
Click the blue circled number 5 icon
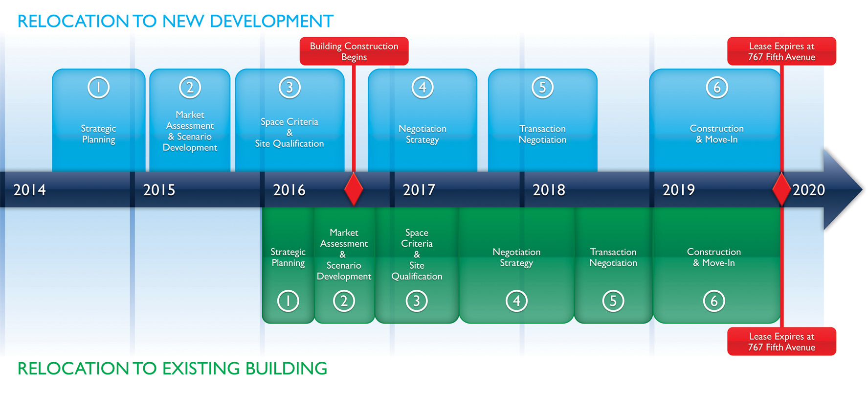[x=542, y=88]
